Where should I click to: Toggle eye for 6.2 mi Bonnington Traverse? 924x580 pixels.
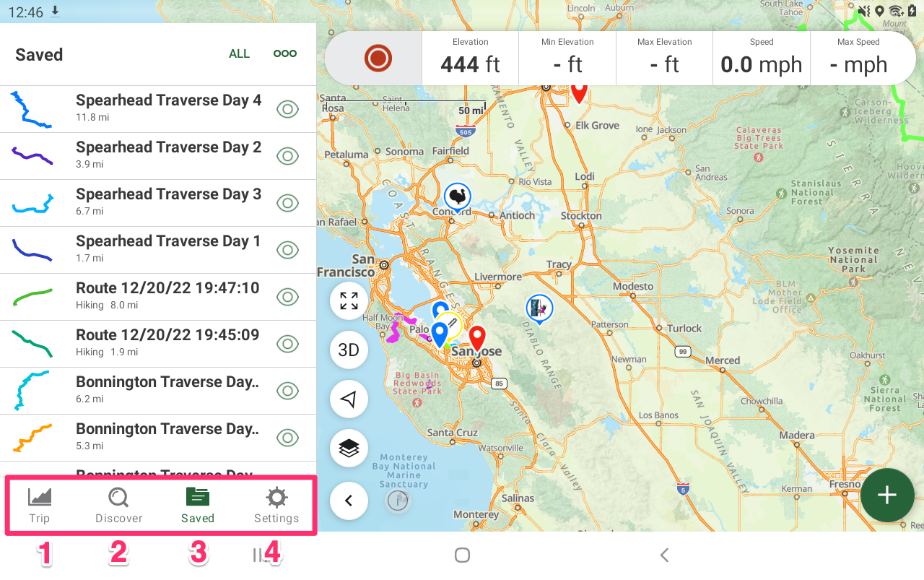(288, 391)
